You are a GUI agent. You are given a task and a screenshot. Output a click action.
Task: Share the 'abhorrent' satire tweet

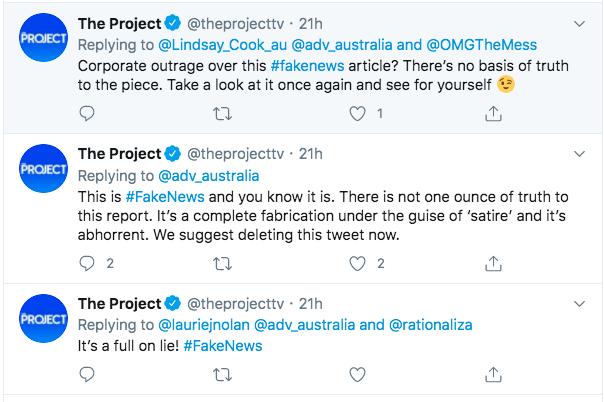point(493,263)
